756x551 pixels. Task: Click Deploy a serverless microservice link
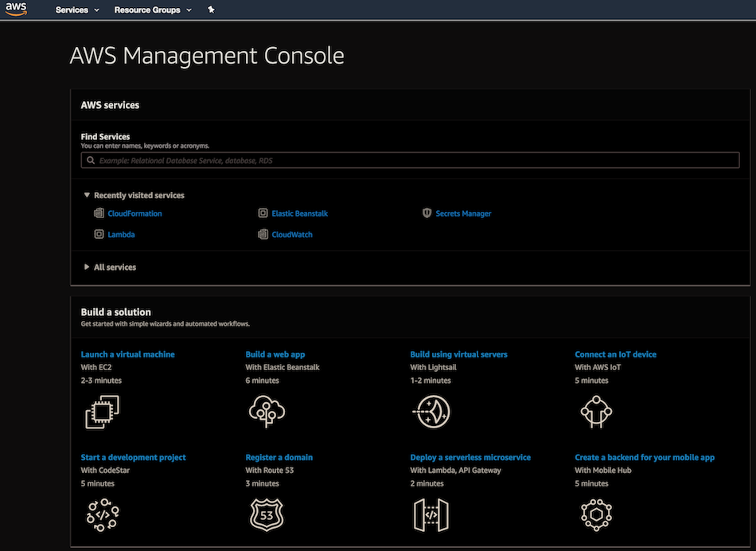coord(470,457)
